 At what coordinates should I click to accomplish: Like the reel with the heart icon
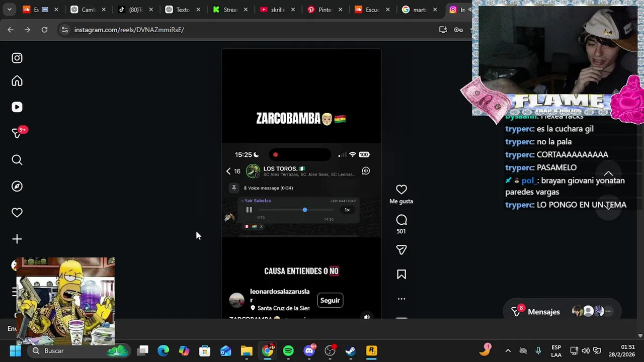coord(401,190)
